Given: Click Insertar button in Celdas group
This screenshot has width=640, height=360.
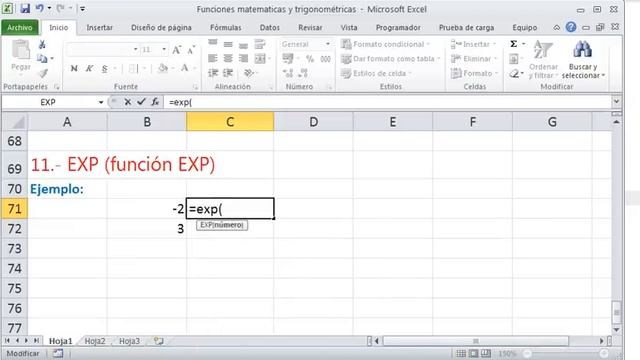Looking at the screenshot, I should point(473,44).
